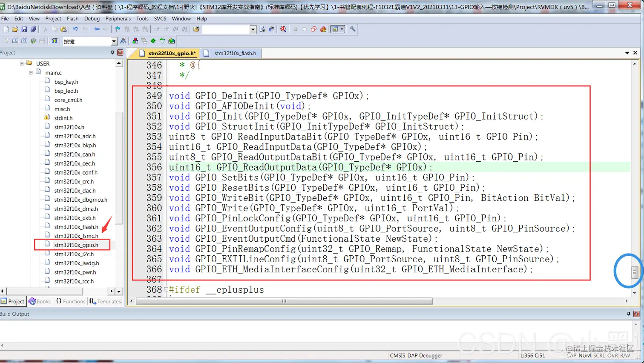Click the Indent selection toolbar icon
This screenshot has height=363, width=644.
coord(157,29)
